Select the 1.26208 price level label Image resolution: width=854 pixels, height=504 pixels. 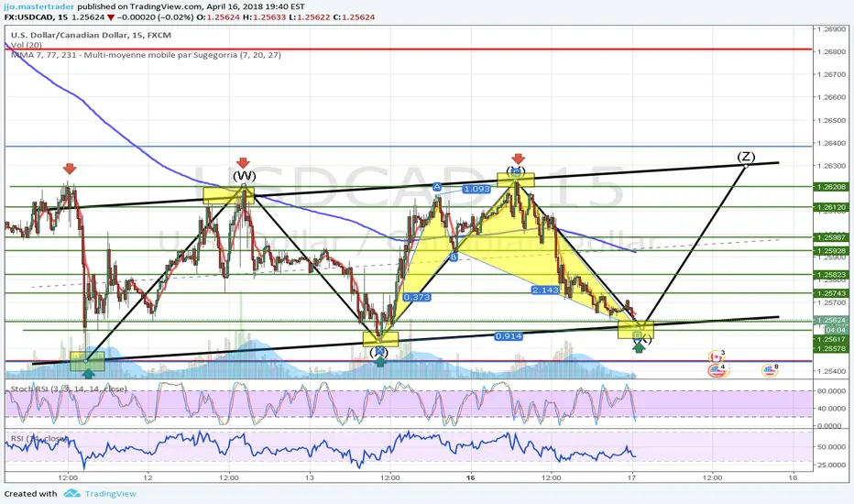[x=830, y=186]
